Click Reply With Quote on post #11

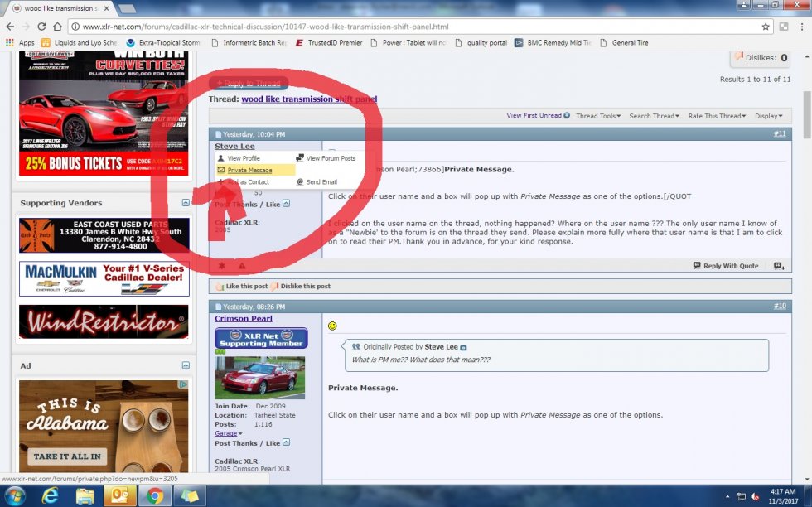726,266
